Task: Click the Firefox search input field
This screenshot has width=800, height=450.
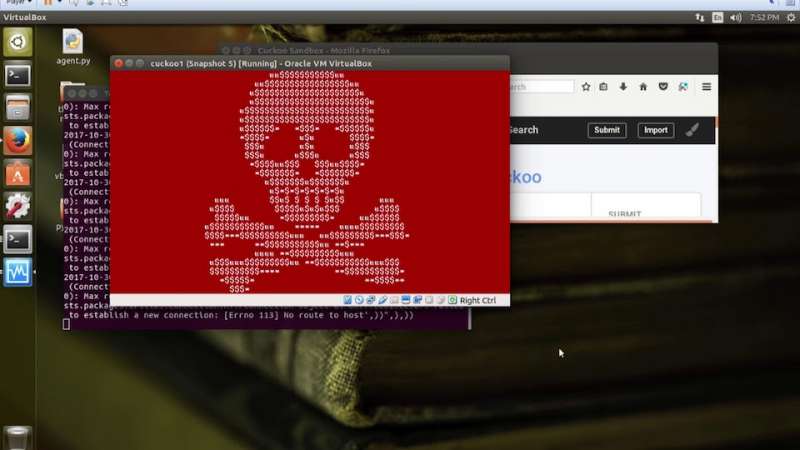Action: pos(540,87)
